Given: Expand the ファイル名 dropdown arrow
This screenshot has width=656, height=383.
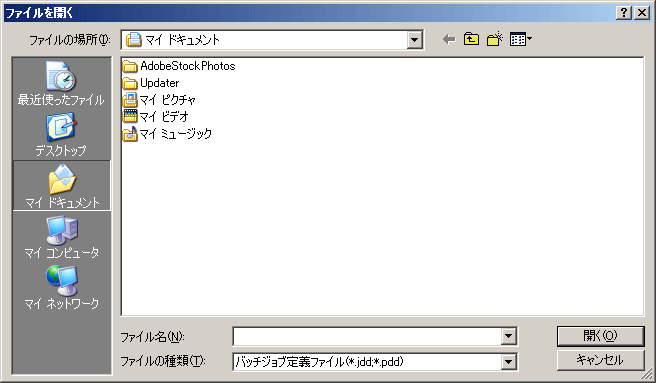Looking at the screenshot, I should [508, 336].
